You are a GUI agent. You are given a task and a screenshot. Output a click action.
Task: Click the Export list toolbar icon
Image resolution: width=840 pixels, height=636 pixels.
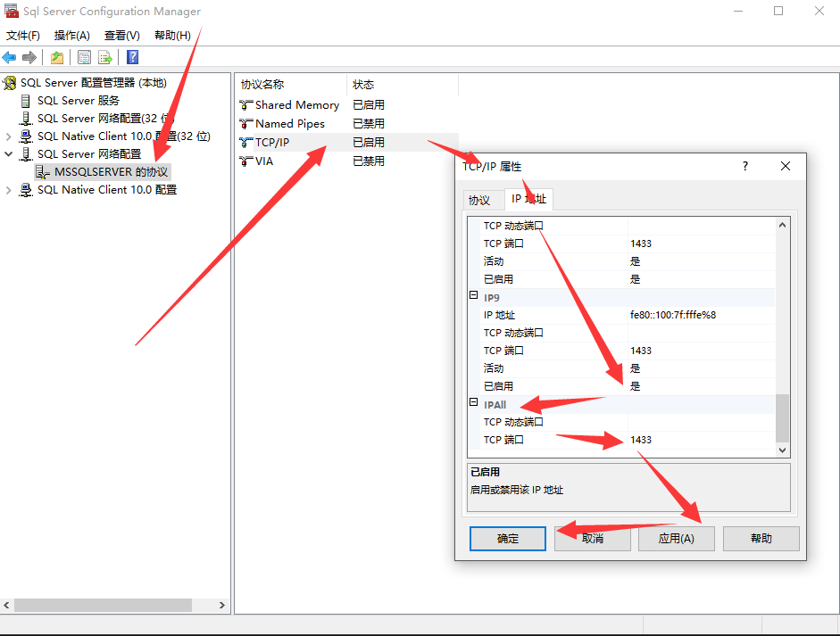pyautogui.click(x=105, y=57)
